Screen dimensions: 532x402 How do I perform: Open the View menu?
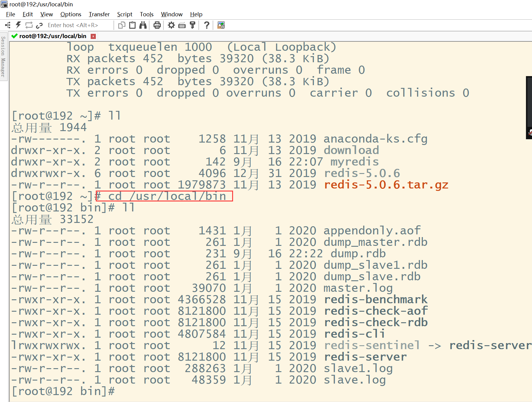pos(47,14)
